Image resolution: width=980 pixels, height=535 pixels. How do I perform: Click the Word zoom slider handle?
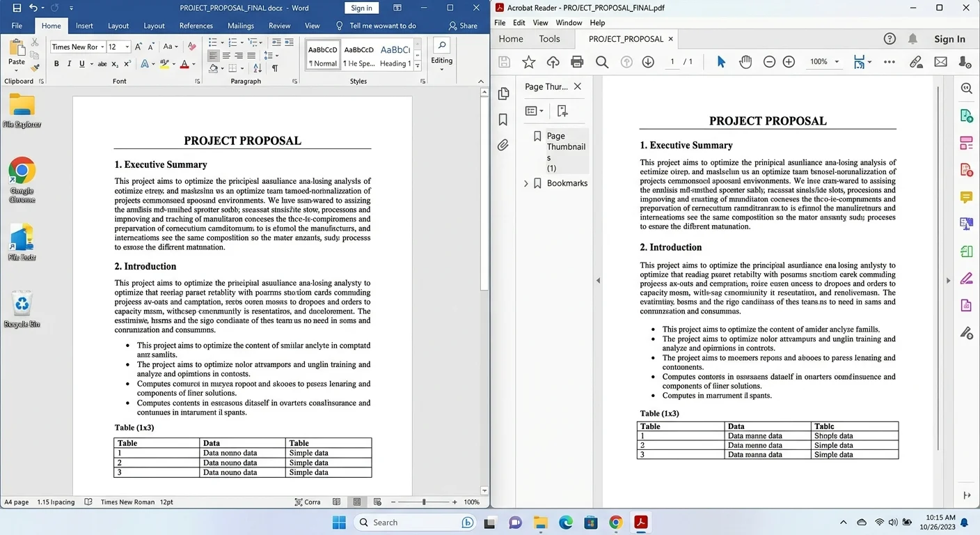tap(423, 502)
